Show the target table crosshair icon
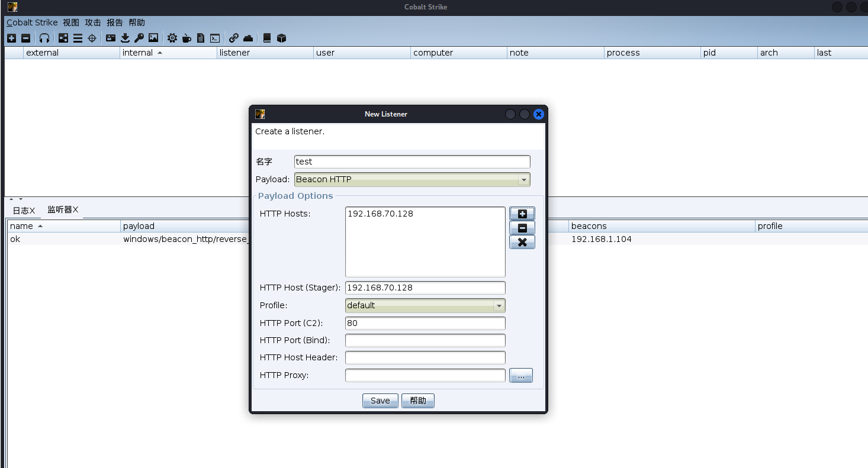 92,38
